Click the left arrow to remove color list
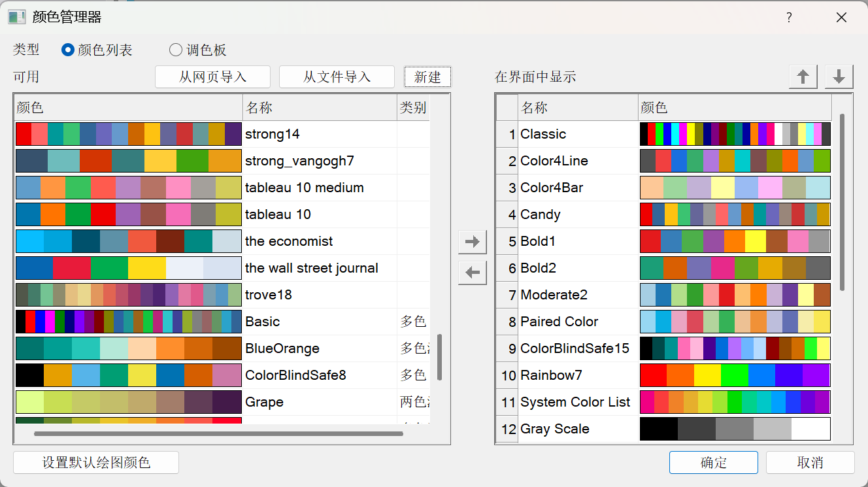868x487 pixels. [x=472, y=273]
